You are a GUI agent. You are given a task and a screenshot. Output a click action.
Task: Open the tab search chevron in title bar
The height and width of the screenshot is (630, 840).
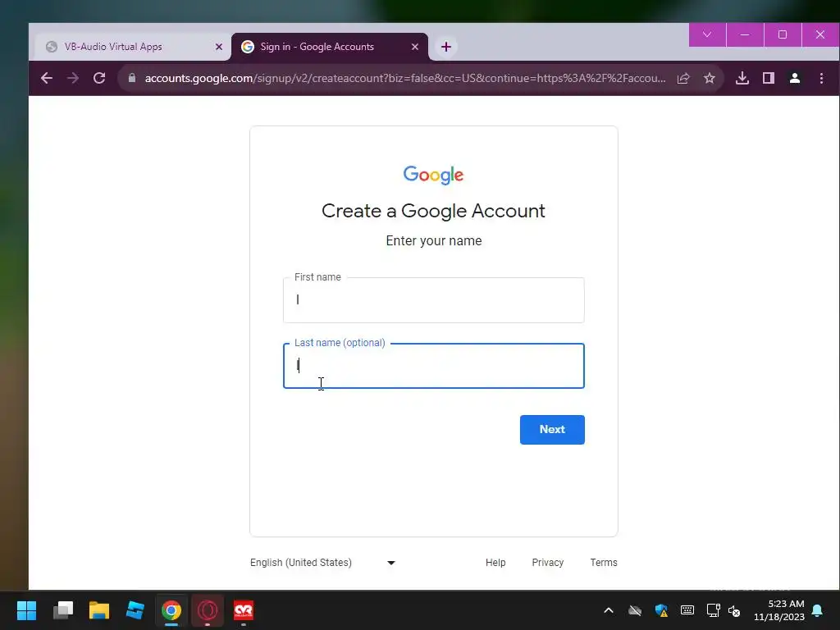pos(707,34)
